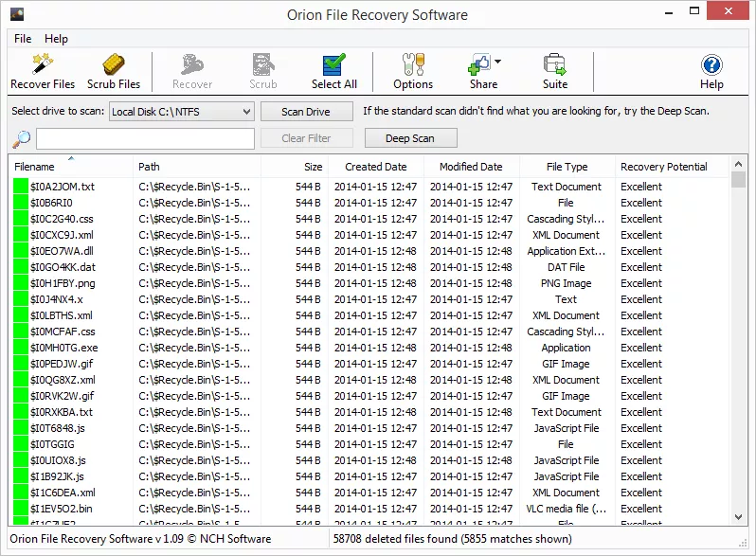The height and width of the screenshot is (556, 756).
Task: Select the $I0EO7WA.dll file row
Action: tap(63, 251)
